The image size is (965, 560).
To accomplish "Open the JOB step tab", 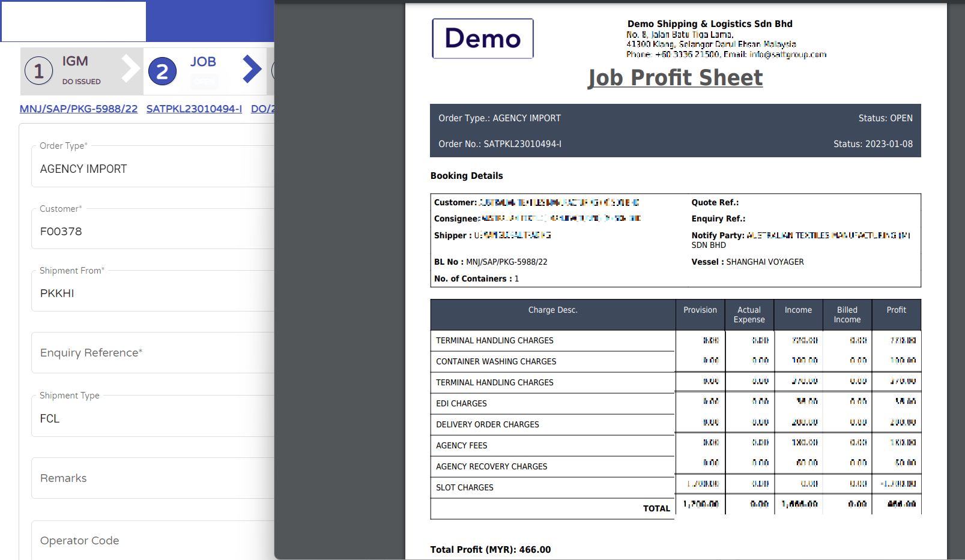I will (x=205, y=71).
